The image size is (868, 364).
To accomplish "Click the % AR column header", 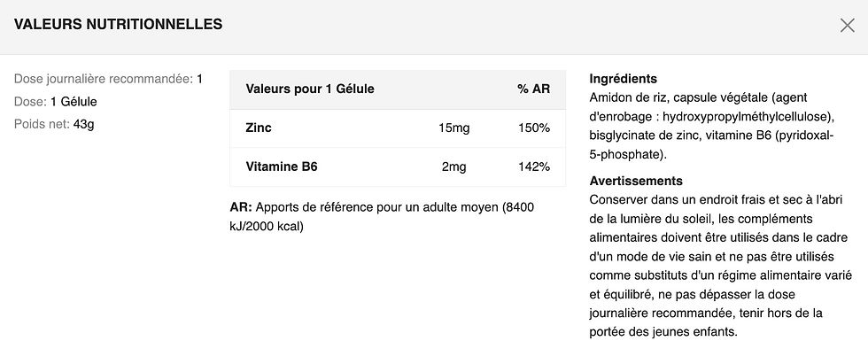I will [x=533, y=89].
